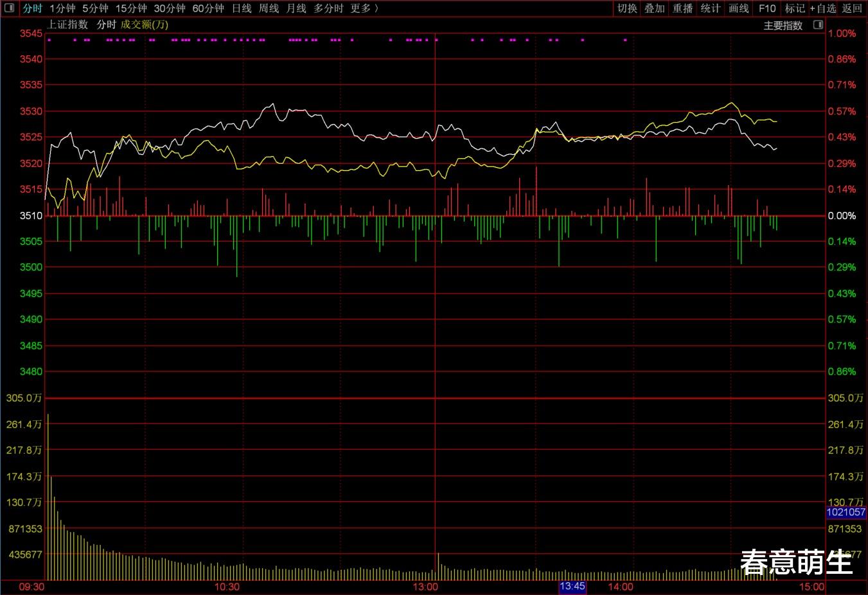This screenshot has width=868, height=595.
Task: Open the 多分时 multi-day view
Action: pyautogui.click(x=328, y=8)
